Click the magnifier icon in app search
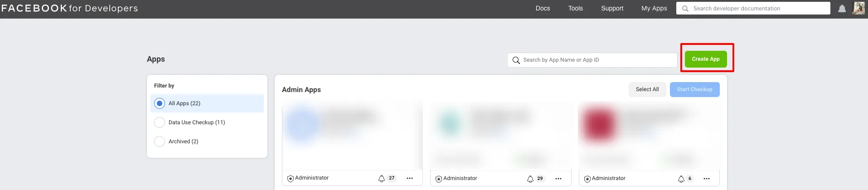Viewport: 868px width, 190px height. 516,60
